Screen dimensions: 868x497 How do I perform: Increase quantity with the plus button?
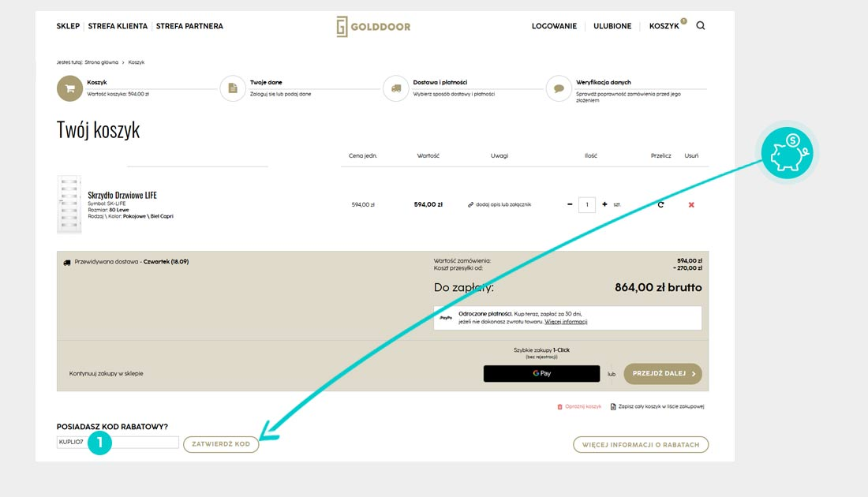click(x=604, y=204)
